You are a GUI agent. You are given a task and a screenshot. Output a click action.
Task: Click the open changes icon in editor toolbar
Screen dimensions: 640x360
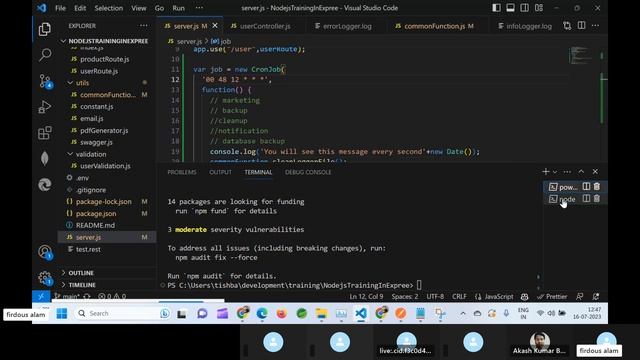point(567,26)
